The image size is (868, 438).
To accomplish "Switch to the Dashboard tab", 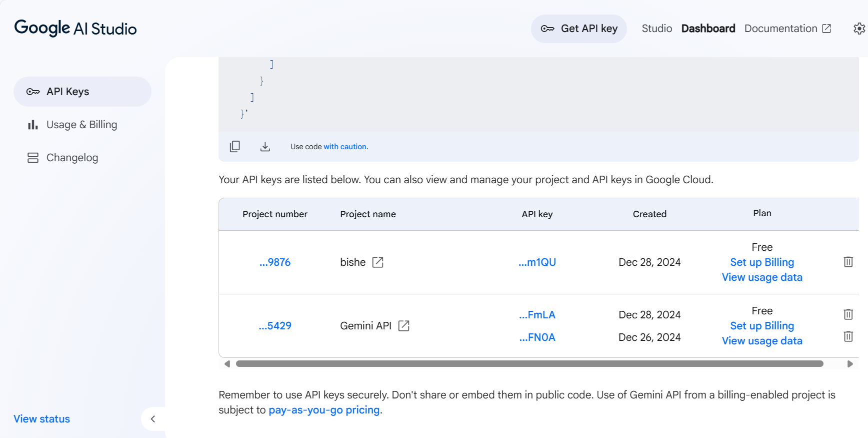I will tap(708, 29).
